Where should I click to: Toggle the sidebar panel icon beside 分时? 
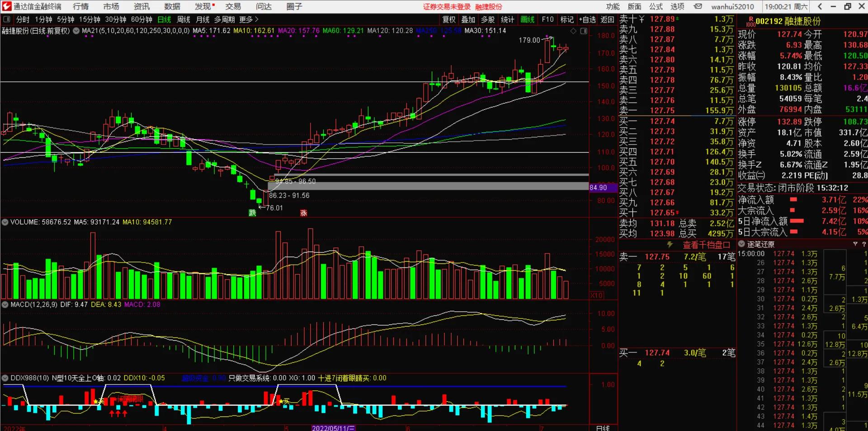7,19
